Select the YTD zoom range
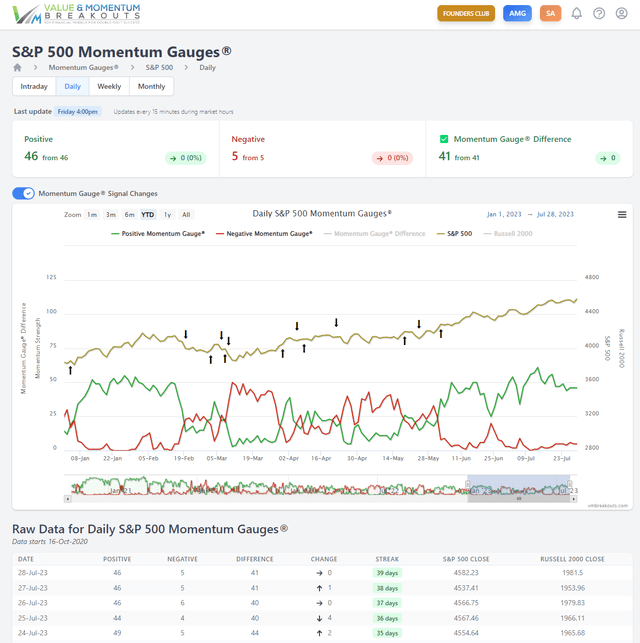This screenshot has height=643, width=640. 147,214
